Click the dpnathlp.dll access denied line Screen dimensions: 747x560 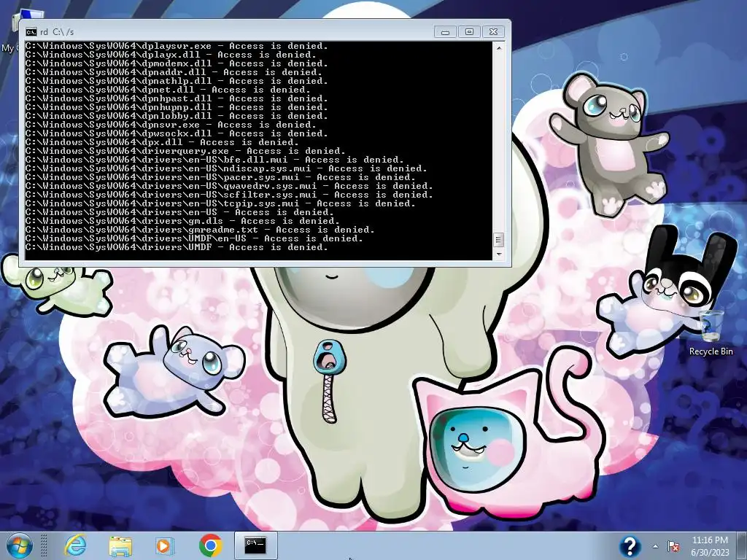point(177,81)
